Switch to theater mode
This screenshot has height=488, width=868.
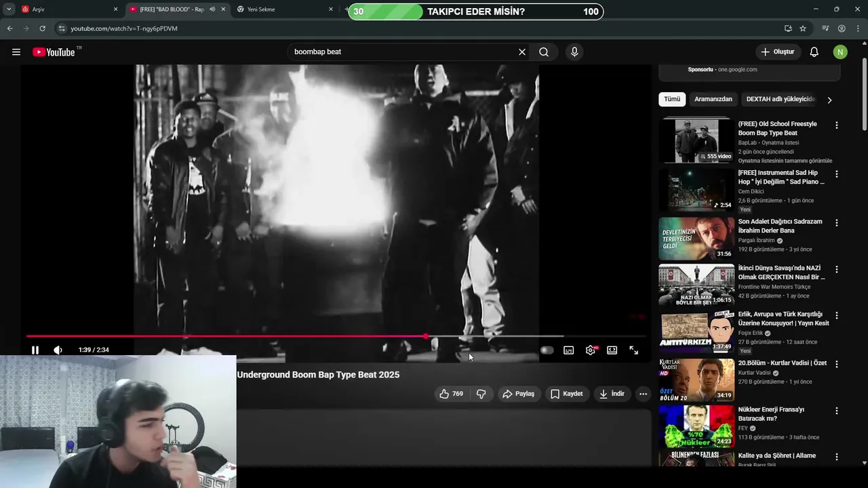[x=612, y=350]
